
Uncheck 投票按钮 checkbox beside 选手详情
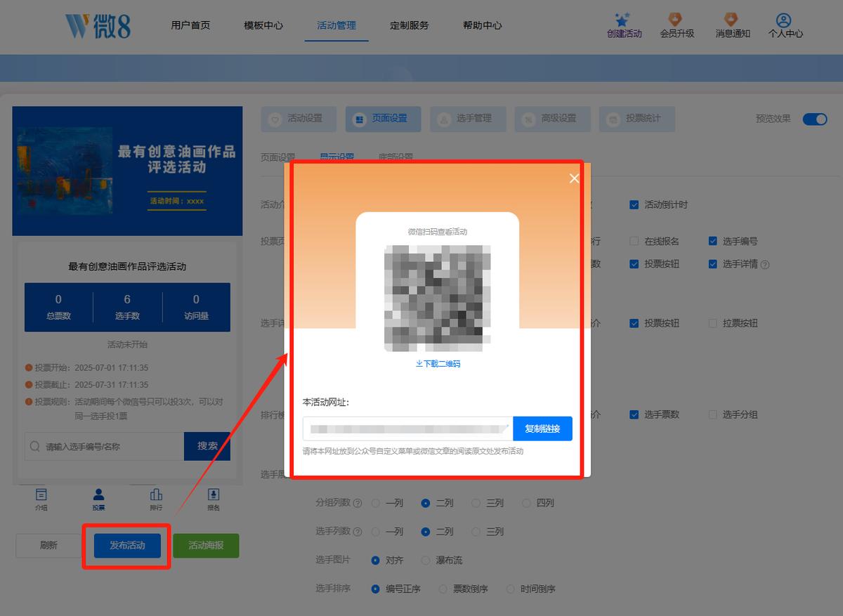coord(634,264)
